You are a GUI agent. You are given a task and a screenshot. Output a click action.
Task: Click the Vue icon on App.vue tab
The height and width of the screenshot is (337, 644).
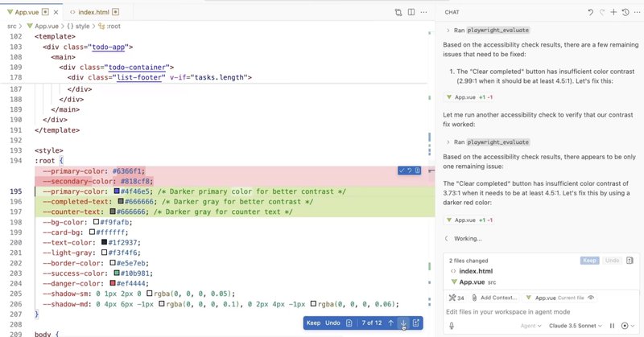(x=10, y=12)
